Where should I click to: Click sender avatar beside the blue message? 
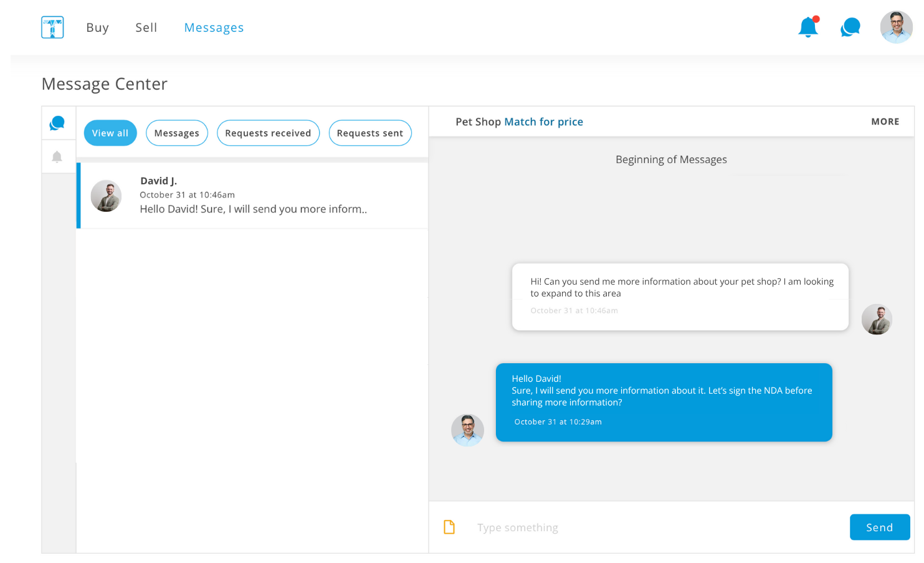coord(467,430)
